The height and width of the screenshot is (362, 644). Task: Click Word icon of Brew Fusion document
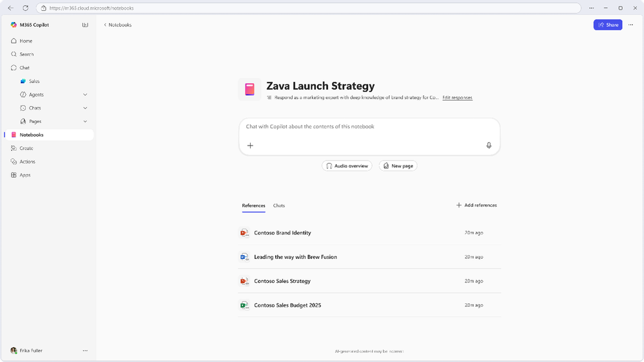click(x=244, y=257)
